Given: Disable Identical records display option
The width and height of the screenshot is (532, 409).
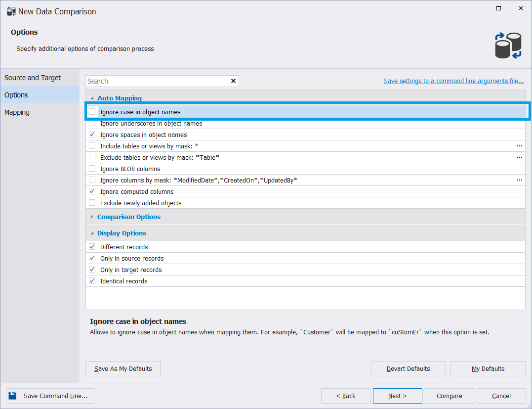Looking at the screenshot, I should point(92,281).
